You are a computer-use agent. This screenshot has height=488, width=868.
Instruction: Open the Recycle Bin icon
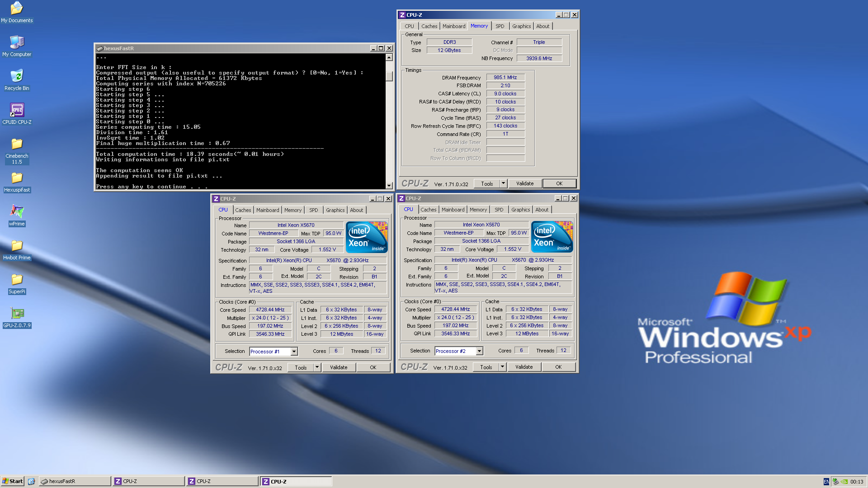(x=17, y=80)
